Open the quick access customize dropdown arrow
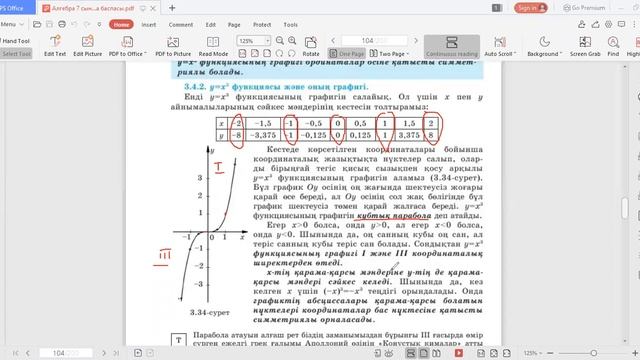This screenshot has width=640, height=360. tap(99, 24)
